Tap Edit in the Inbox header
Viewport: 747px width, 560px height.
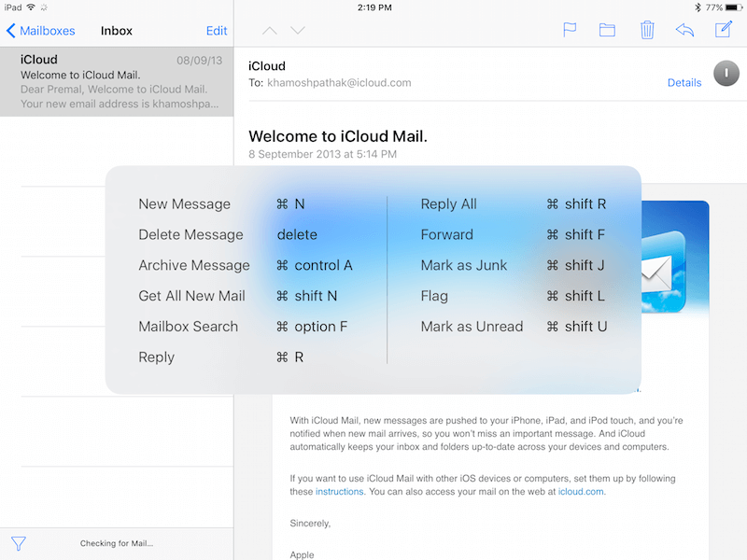217,31
